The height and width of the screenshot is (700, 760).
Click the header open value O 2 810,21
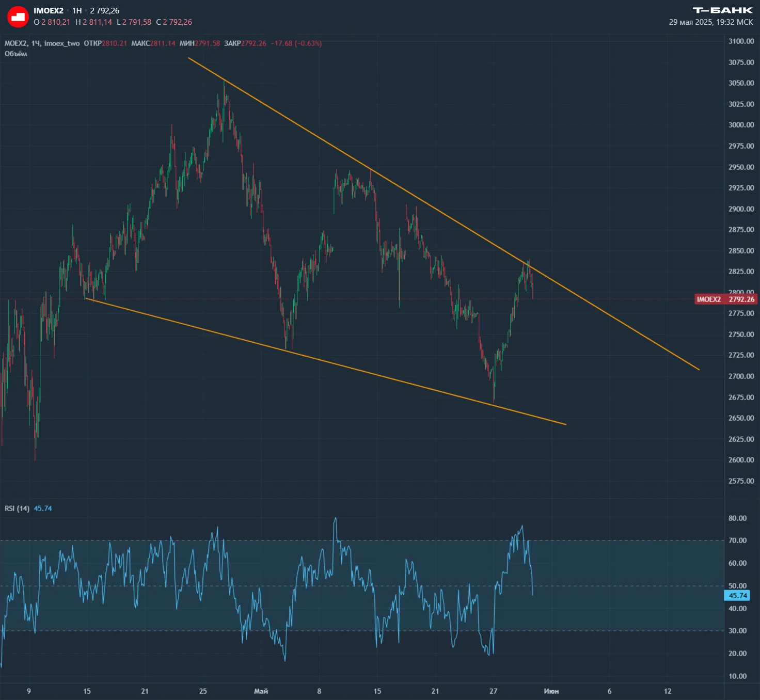(52, 22)
